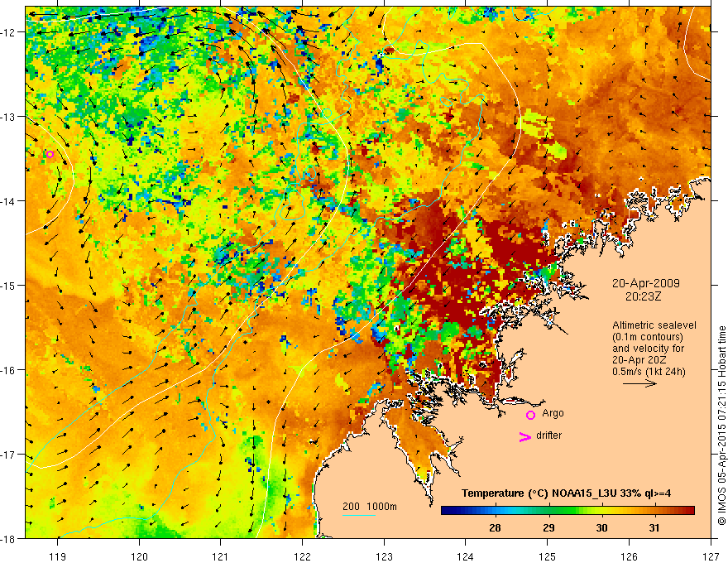Click the '200 1000m' bathymetry label
Viewport: 728px width, 563px height.
point(370,507)
